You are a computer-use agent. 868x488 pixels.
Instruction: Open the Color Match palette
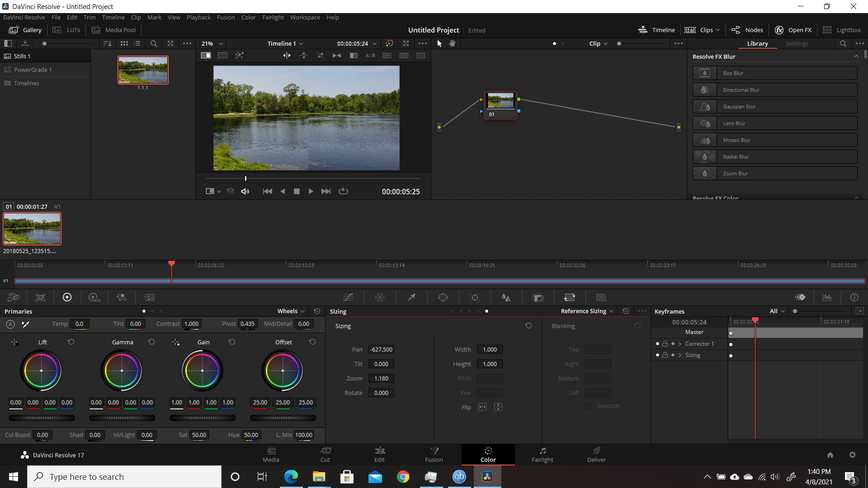[x=41, y=297]
